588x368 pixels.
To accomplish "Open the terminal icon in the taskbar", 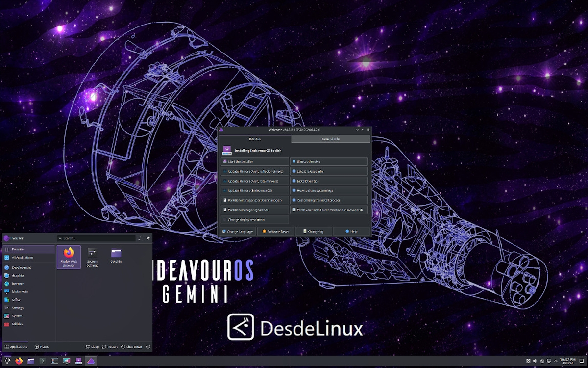I will pos(43,361).
